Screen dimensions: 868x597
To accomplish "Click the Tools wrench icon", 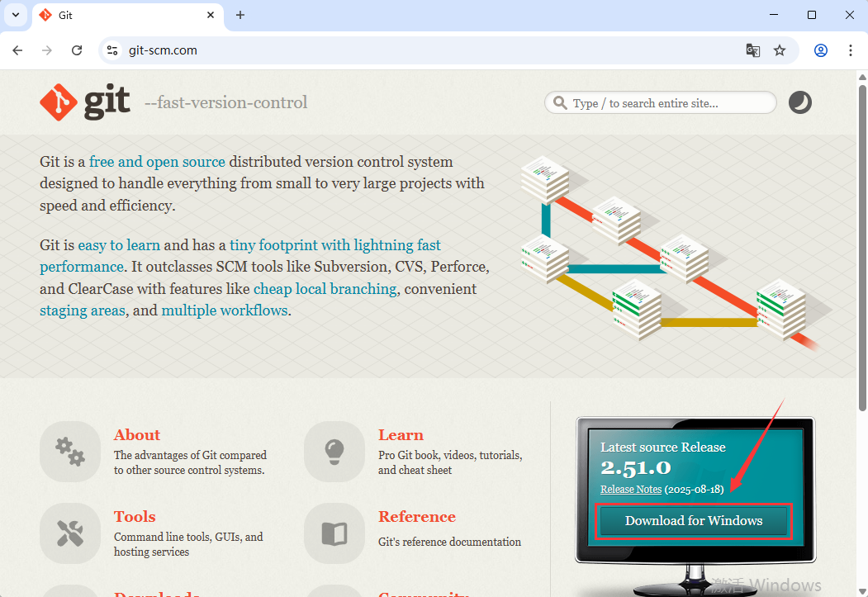I will pos(69,533).
